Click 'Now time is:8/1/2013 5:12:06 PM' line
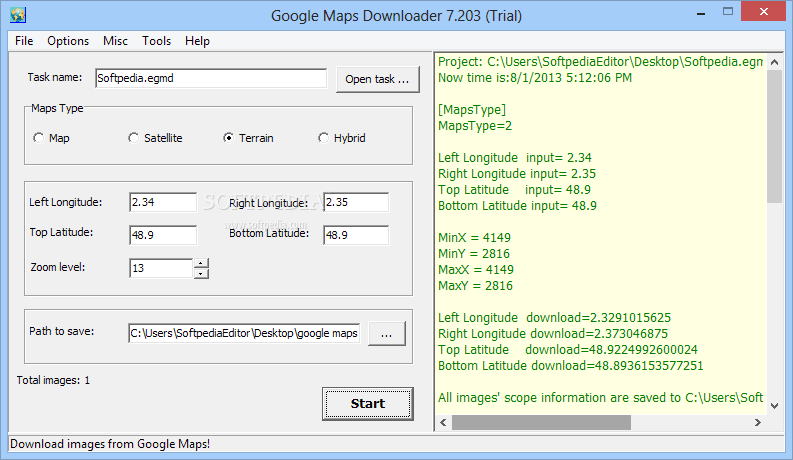 535,78
